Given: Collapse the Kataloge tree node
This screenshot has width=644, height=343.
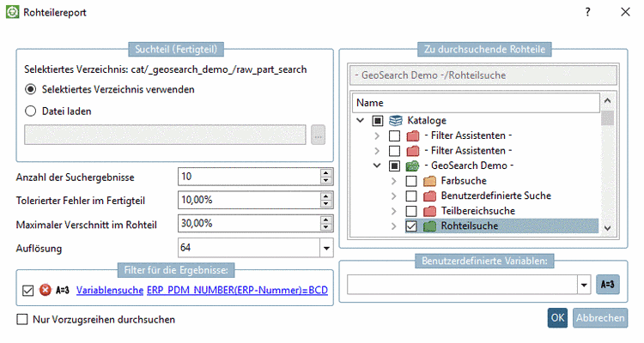Looking at the screenshot, I should point(360,121).
